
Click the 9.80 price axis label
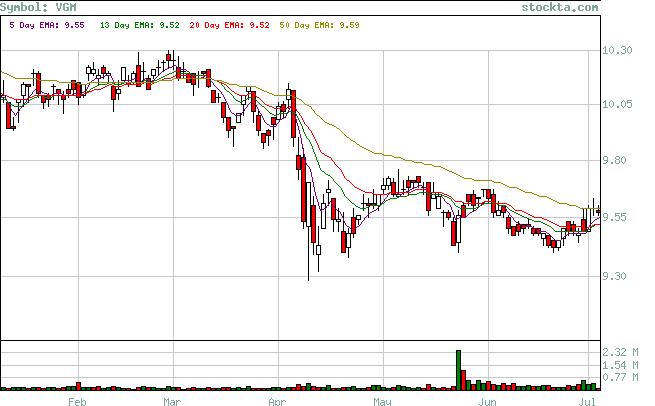tap(614, 160)
